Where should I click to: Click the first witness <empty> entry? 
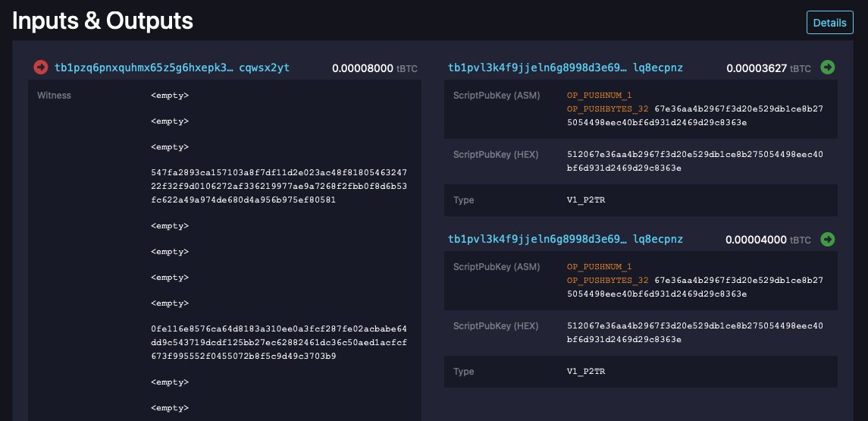point(169,96)
